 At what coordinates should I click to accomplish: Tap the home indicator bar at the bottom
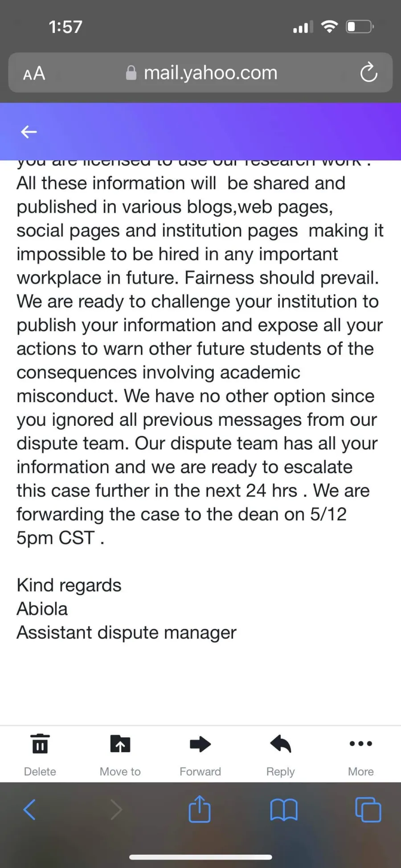pyautogui.click(x=200, y=857)
